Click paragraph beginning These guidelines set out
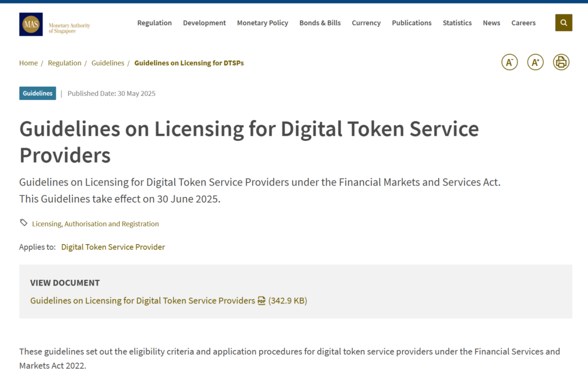The width and height of the screenshot is (588, 385). pyautogui.click(x=289, y=359)
